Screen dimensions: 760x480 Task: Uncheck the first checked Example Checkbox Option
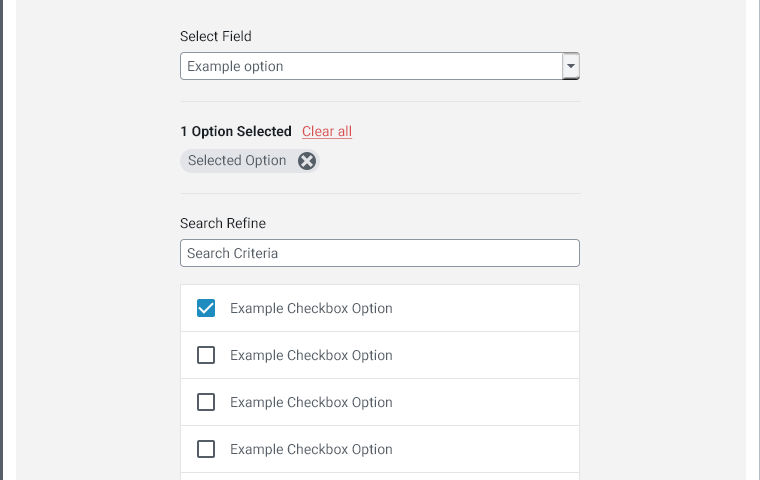pyautogui.click(x=206, y=308)
